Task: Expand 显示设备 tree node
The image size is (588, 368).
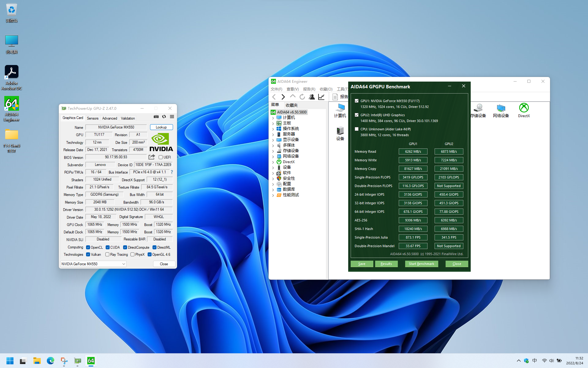Action: [x=273, y=140]
